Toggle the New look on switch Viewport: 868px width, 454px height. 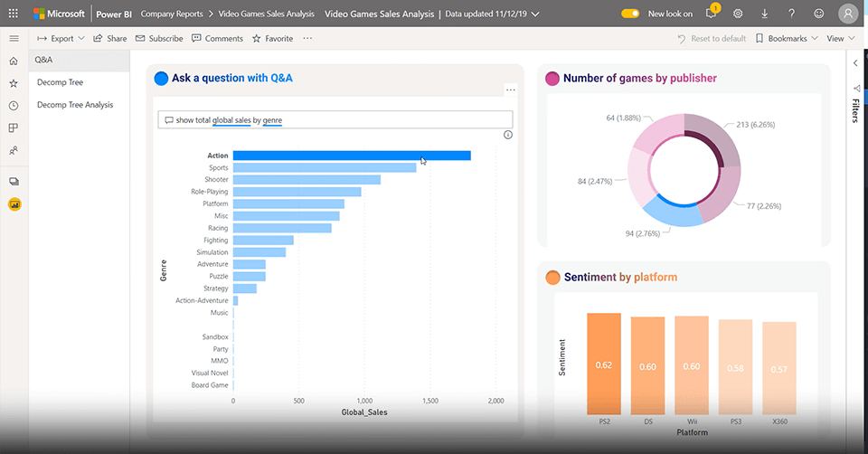(x=631, y=14)
